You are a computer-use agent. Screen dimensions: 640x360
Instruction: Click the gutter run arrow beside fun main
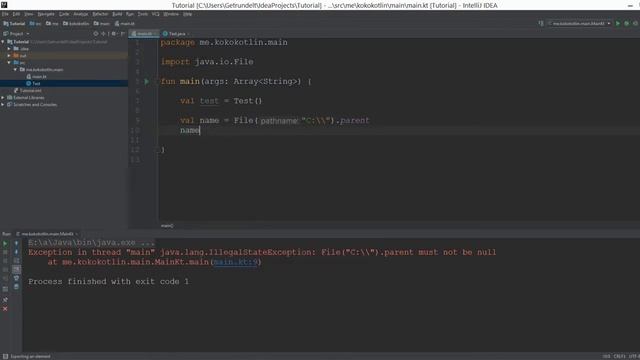point(147,81)
